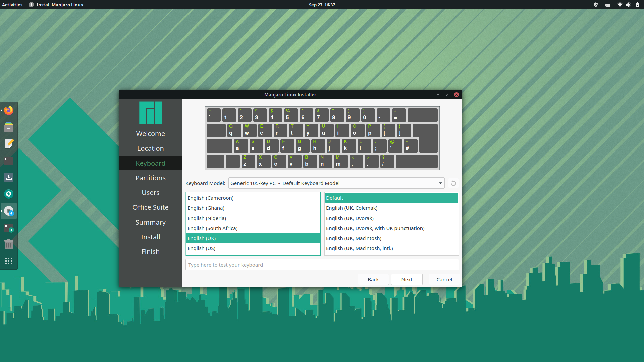Click the Files manager icon in dock

click(x=8, y=127)
